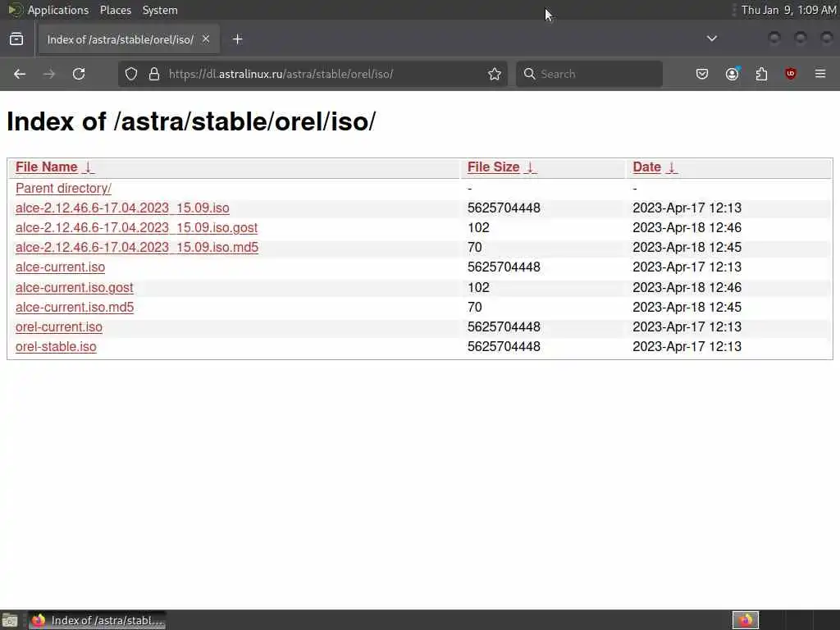This screenshot has width=840, height=630.
Task: Download orel-stable.iso
Action: [x=56, y=347]
